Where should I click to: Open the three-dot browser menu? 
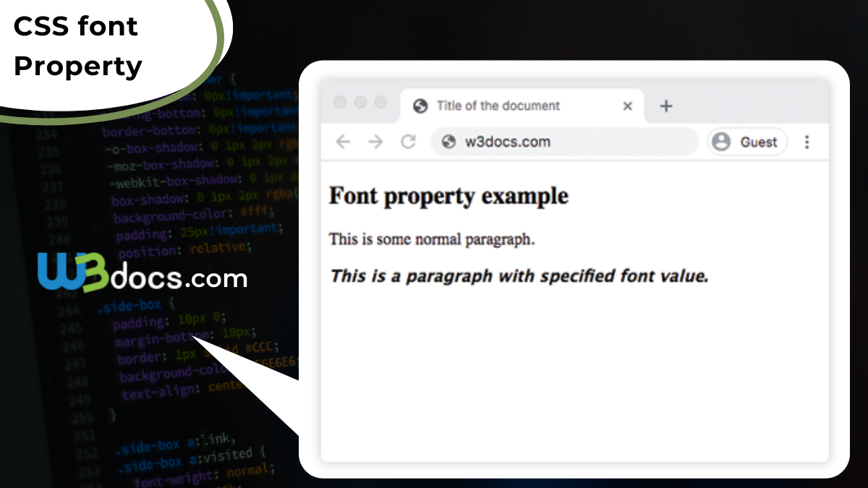[807, 142]
